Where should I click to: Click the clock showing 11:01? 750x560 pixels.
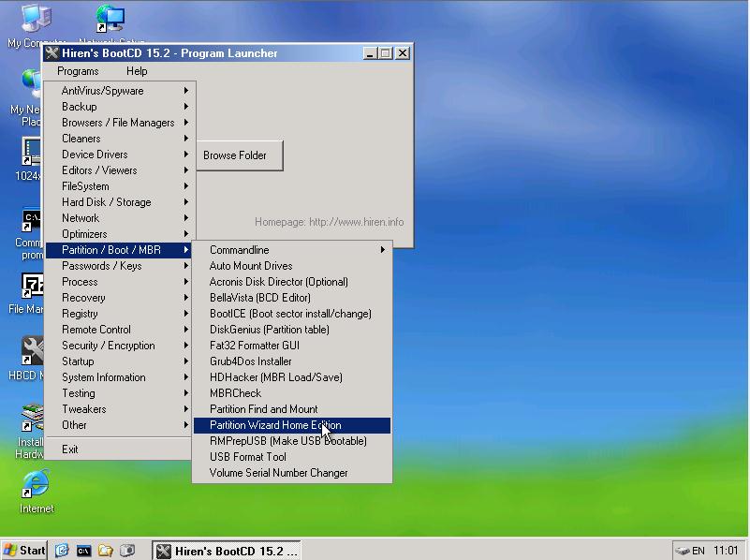725,551
